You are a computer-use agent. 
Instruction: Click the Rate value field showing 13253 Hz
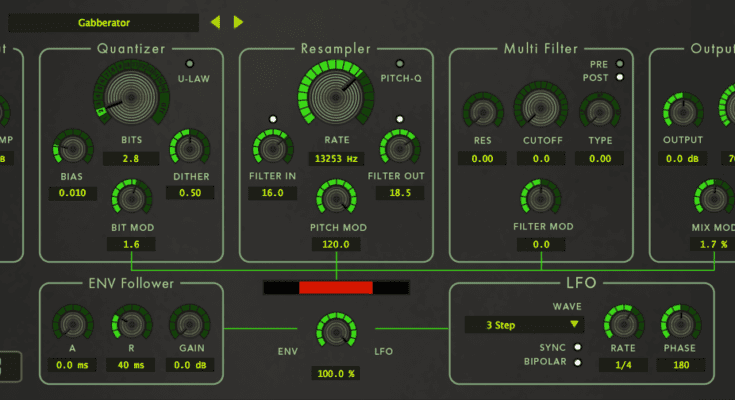point(336,156)
